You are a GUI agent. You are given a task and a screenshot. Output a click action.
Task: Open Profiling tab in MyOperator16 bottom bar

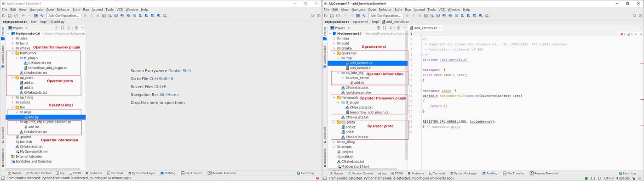pos(168,173)
